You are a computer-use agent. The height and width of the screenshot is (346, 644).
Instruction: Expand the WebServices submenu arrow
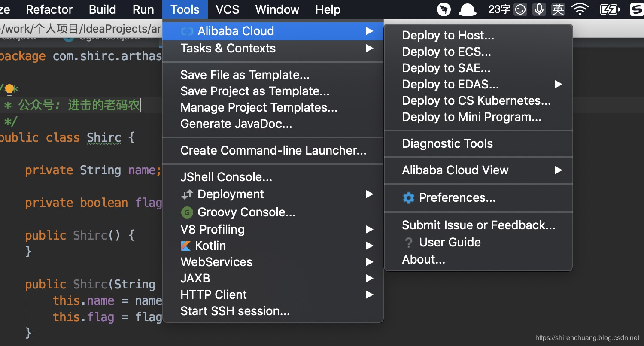[369, 262]
